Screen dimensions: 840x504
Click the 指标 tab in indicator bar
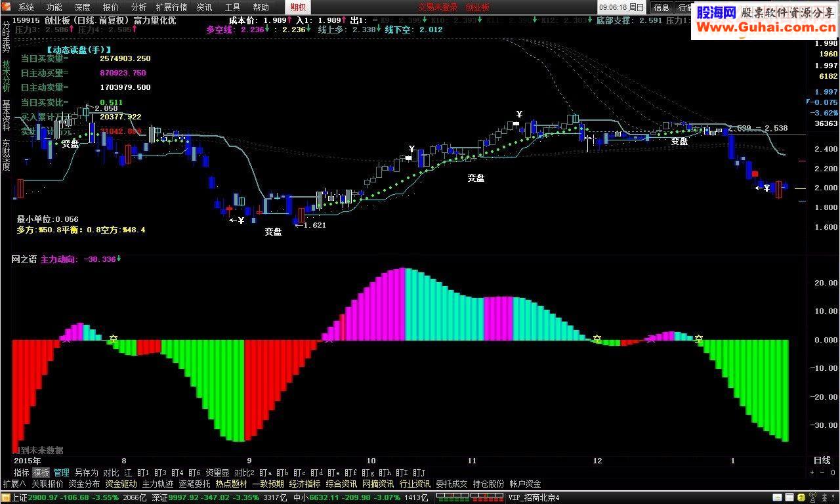[x=21, y=472]
